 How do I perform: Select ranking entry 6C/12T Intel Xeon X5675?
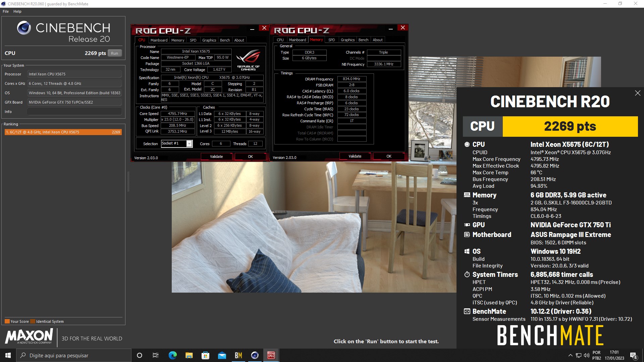coord(63,132)
